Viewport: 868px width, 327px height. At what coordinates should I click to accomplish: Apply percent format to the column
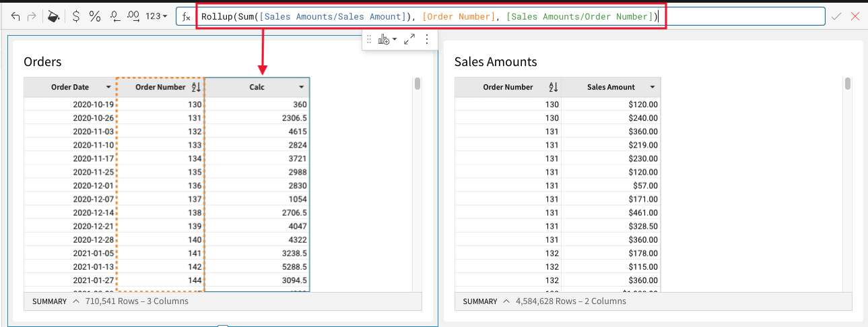coord(95,16)
